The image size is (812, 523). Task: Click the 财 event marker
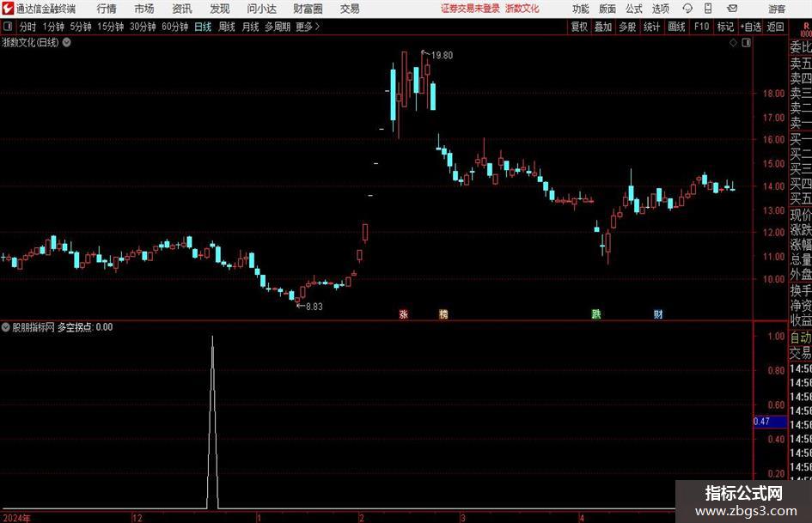[x=658, y=313]
